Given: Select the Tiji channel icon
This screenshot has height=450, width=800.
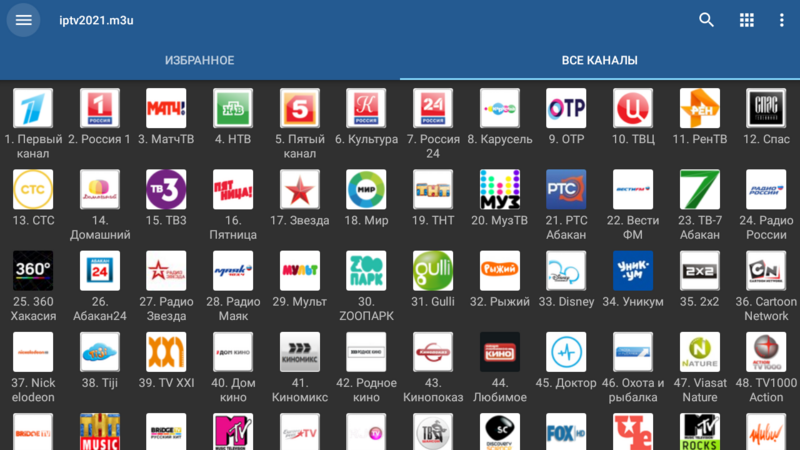Looking at the screenshot, I should 99,352.
